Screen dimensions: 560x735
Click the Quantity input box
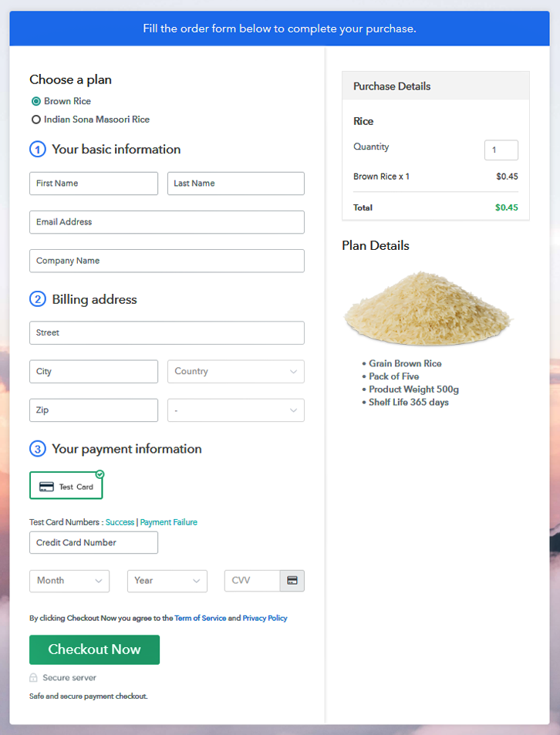pyautogui.click(x=501, y=150)
